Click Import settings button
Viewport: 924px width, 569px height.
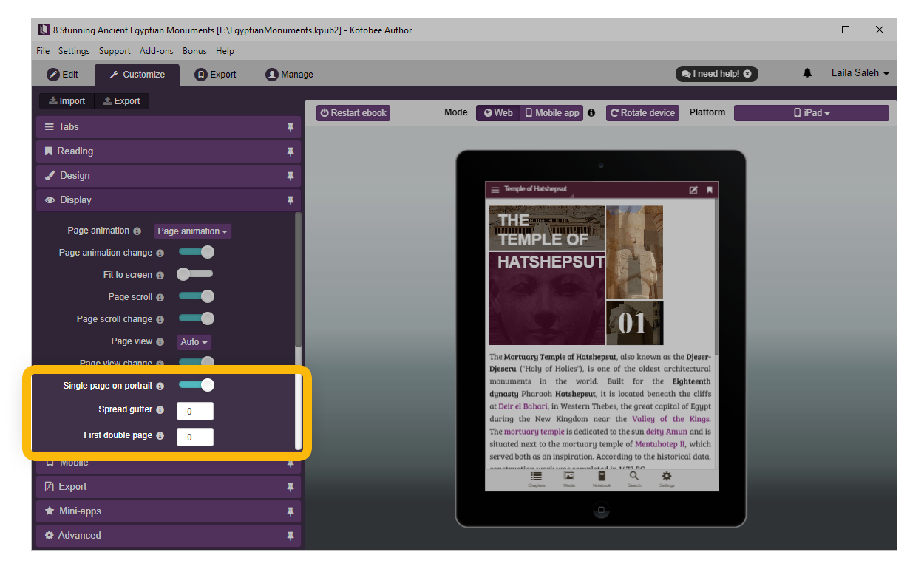pyautogui.click(x=67, y=101)
